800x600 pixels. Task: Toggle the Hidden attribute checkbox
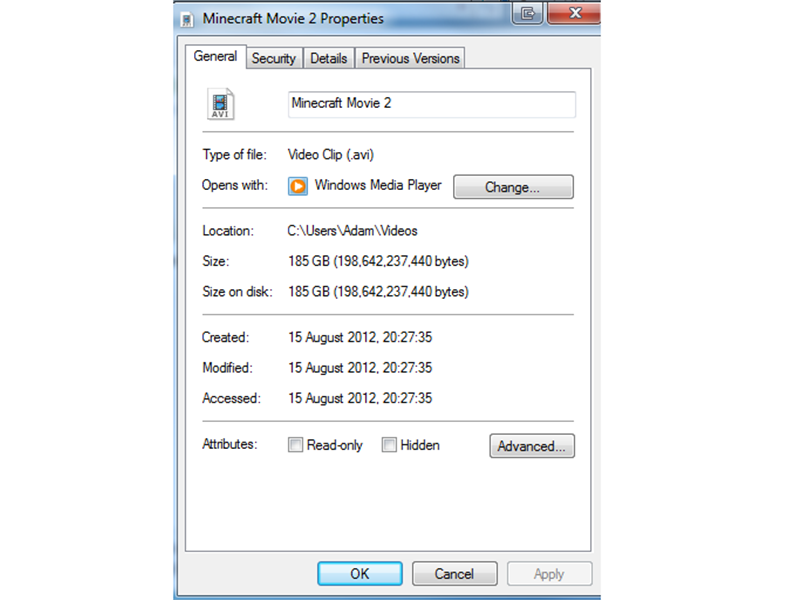(x=389, y=444)
